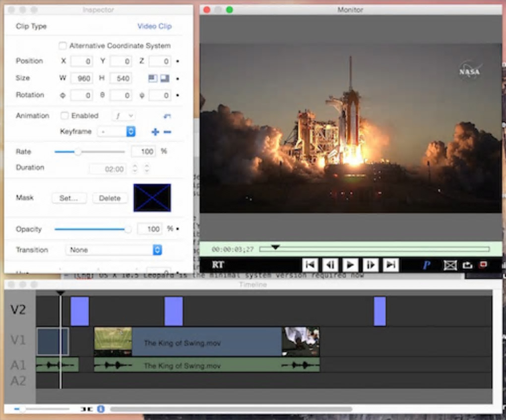The image size is (506, 420).
Task: Step back one frame in the Monitor
Action: tap(329, 265)
